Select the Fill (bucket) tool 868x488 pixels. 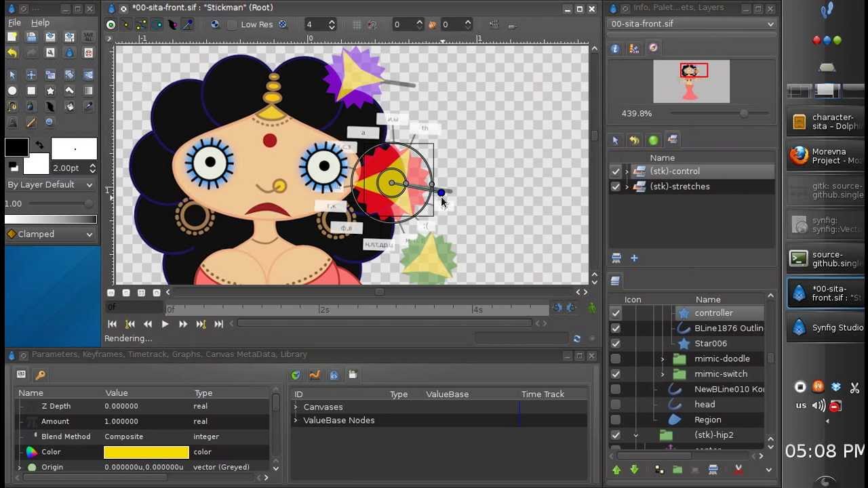pos(69,106)
